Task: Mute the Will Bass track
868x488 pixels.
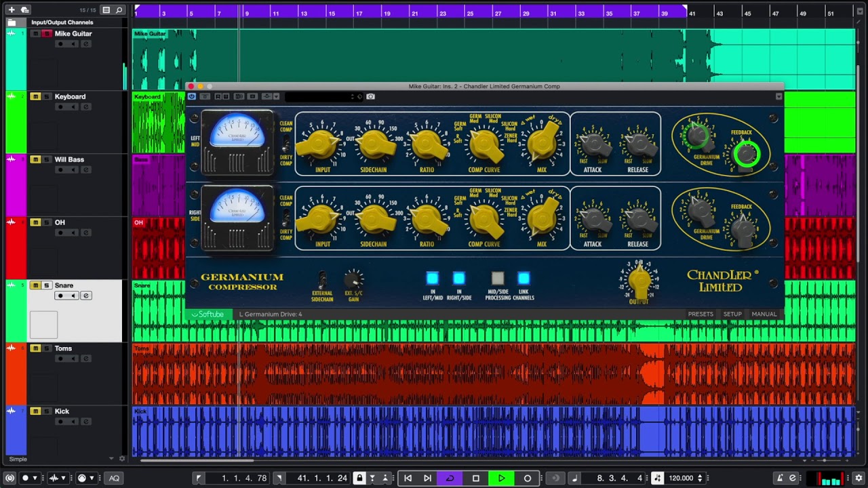Action: tap(35, 160)
